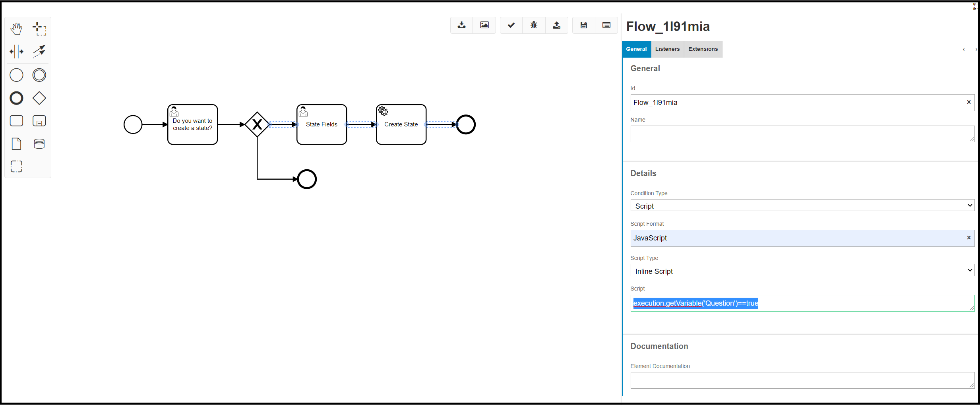
Task: Select the hand tool in palette
Action: (16, 29)
